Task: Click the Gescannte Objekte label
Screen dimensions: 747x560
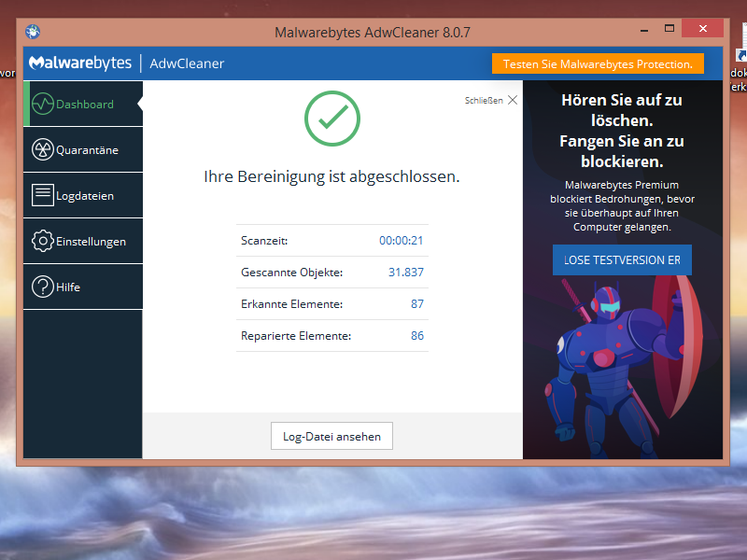Action: click(x=292, y=273)
